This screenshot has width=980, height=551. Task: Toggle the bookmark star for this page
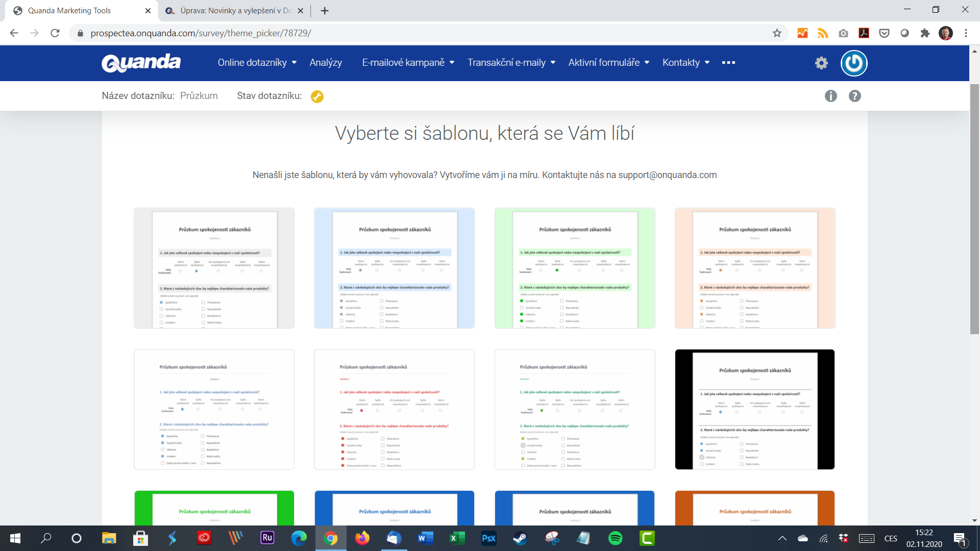(x=777, y=33)
